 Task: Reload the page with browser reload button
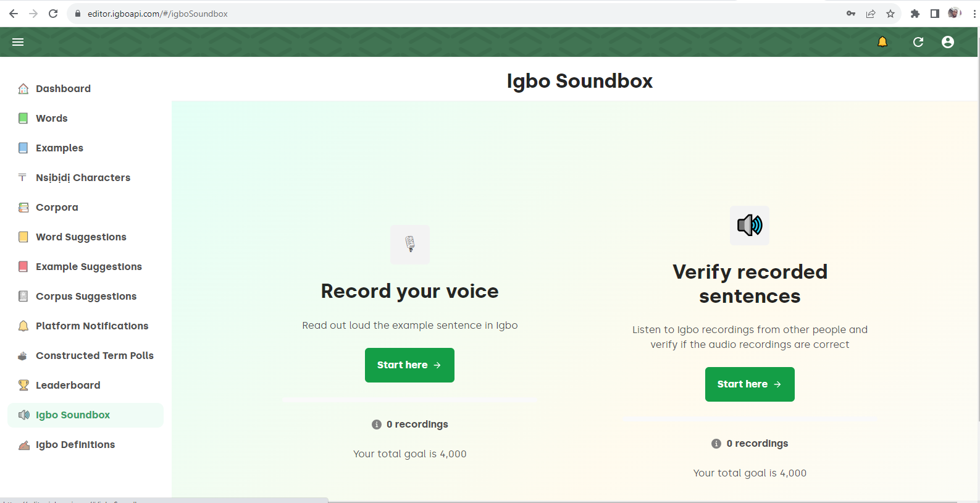(x=53, y=14)
